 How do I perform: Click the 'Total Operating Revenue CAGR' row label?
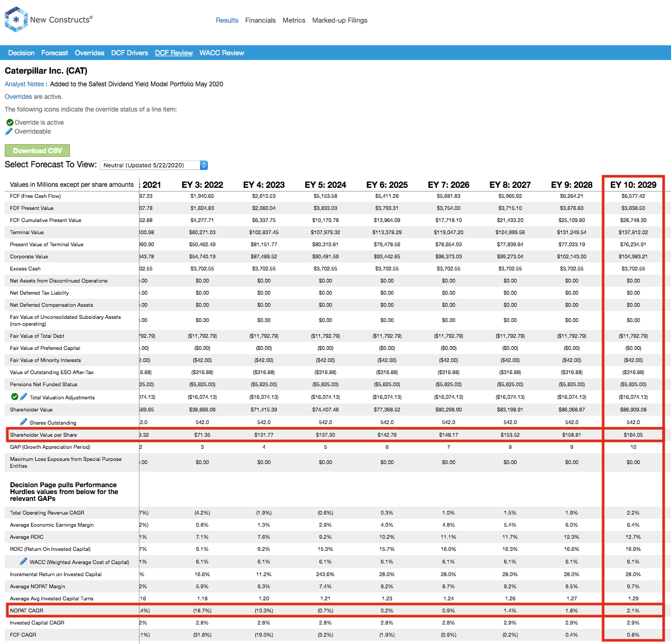(x=47, y=513)
